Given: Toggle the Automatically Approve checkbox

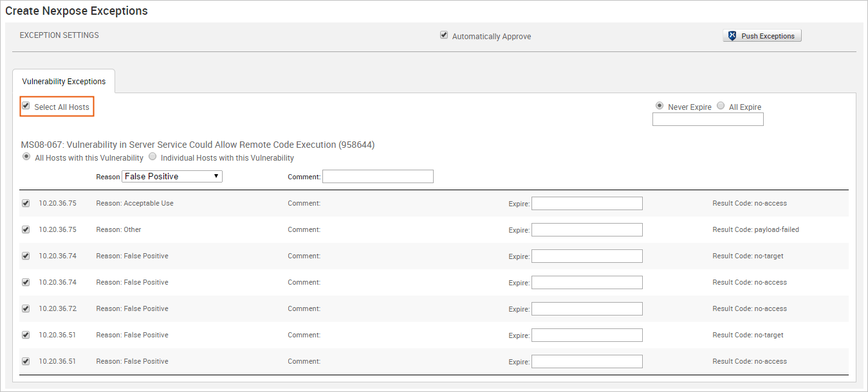Looking at the screenshot, I should coord(444,35).
